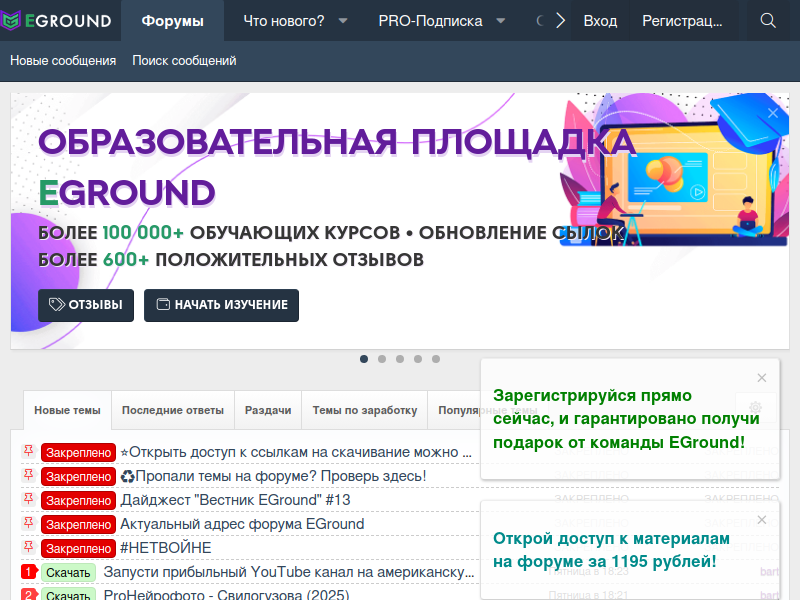Open topic 'Открыть доступ к ссылкам на скачивание'
This screenshot has height=600, width=800.
point(296,452)
